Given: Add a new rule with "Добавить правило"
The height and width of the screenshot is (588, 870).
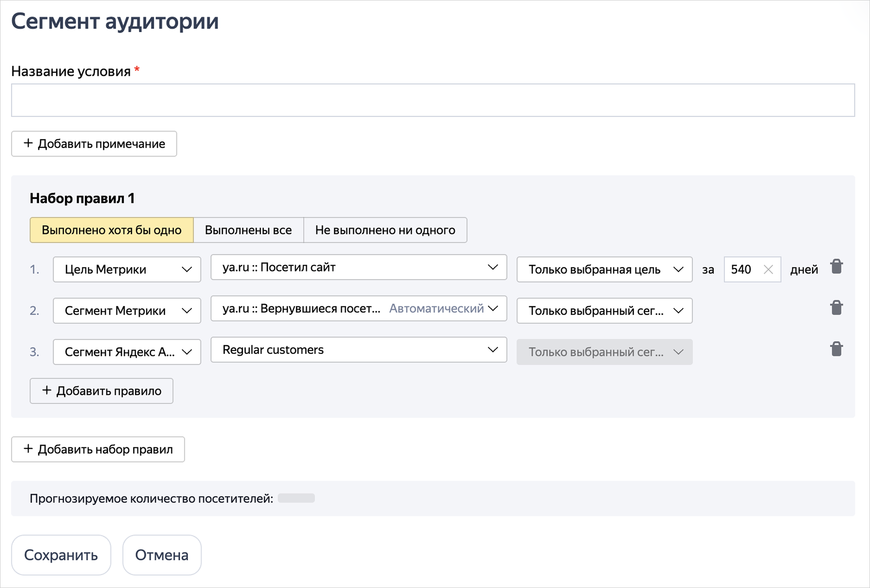Looking at the screenshot, I should (102, 391).
